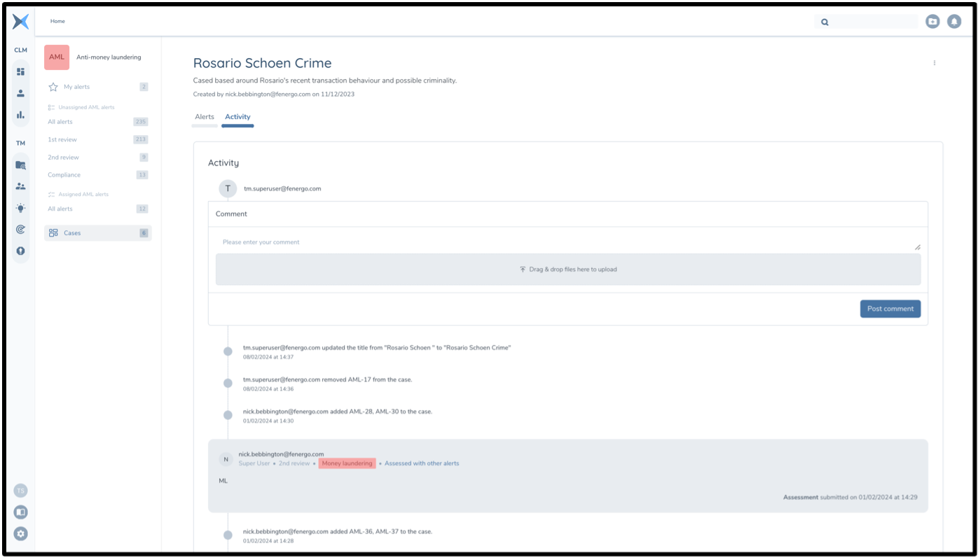The width and height of the screenshot is (980, 560).
Task: Open My alerts in the sidebar
Action: pos(76,87)
